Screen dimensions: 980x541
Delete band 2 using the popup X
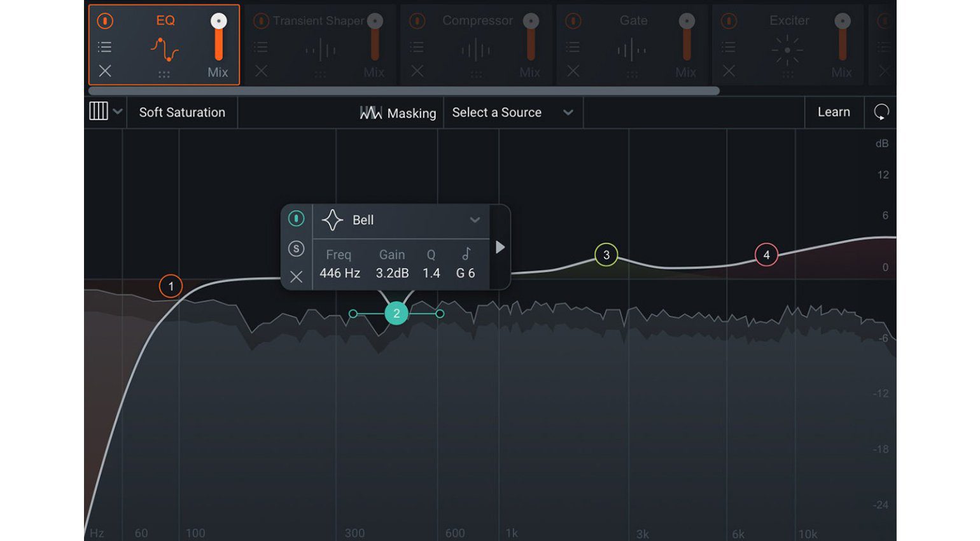coord(296,277)
